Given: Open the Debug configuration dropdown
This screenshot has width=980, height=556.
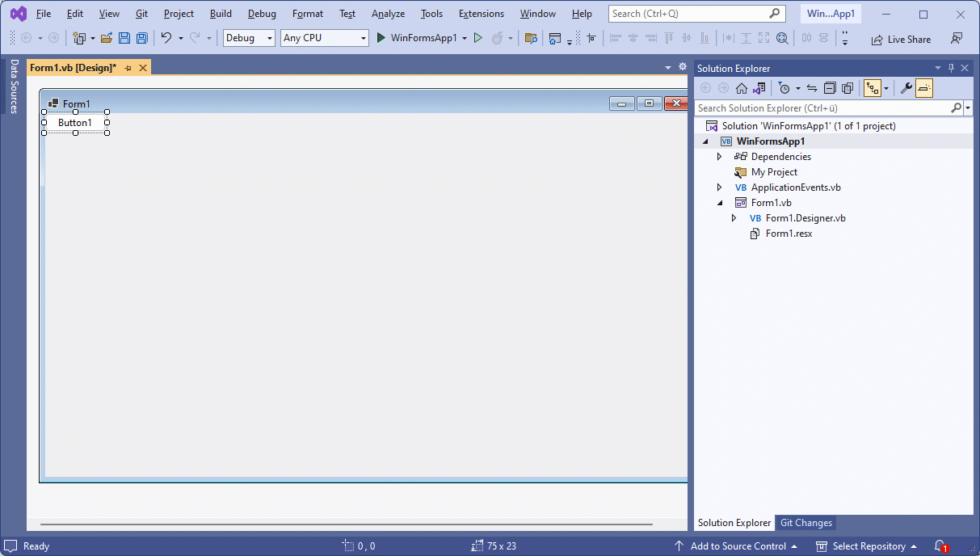Looking at the screenshot, I should (x=249, y=38).
